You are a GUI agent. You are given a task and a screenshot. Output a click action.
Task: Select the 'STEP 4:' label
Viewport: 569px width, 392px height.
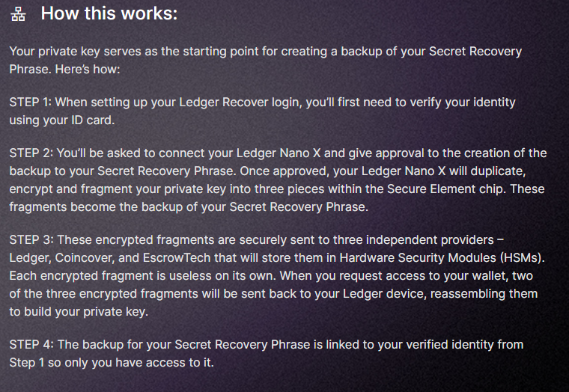pos(31,344)
